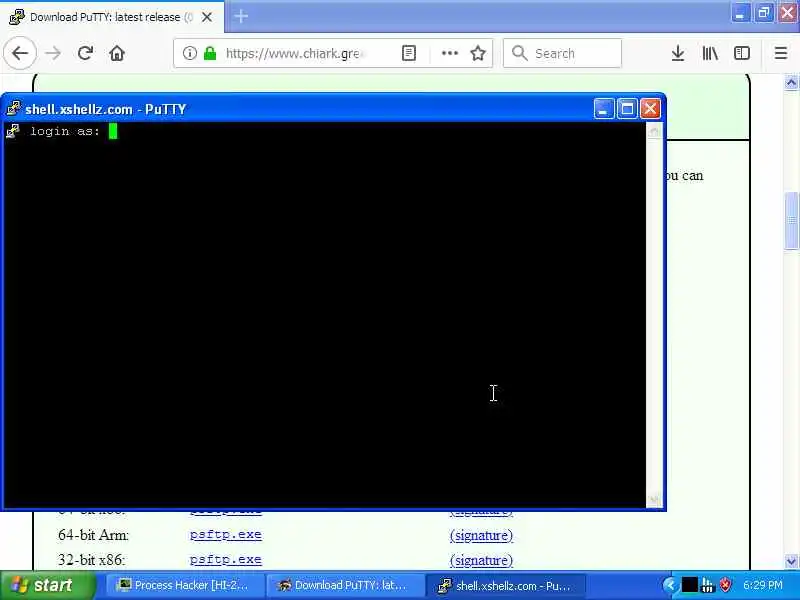The width and height of the screenshot is (800, 600).
Task: Click the network-activity tray icon
Action: coord(708,585)
